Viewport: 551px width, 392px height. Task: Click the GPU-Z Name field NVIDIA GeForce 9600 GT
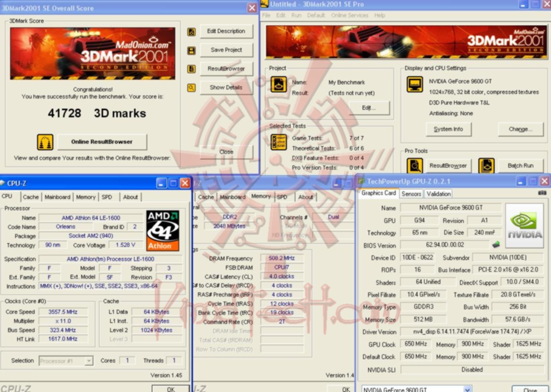(x=451, y=208)
